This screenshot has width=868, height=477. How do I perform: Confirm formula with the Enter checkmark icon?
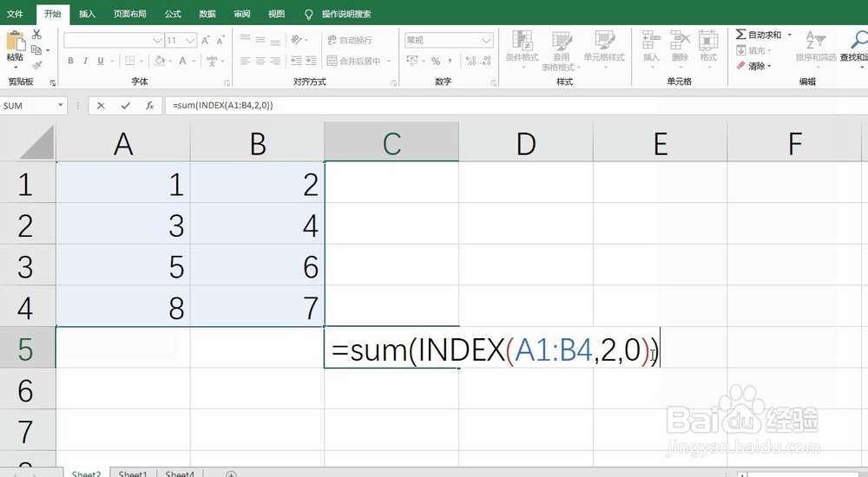click(126, 105)
